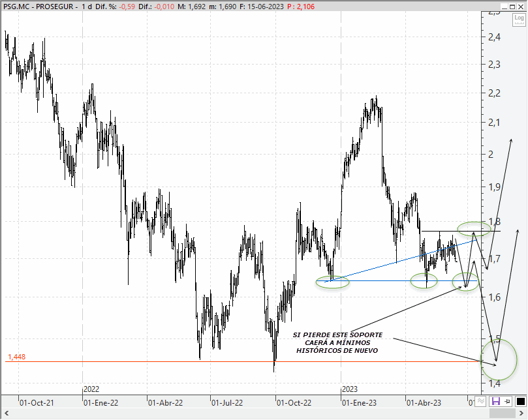
Task: Minimize the PSG.MC chart window
Action: pyautogui.click(x=504, y=7)
